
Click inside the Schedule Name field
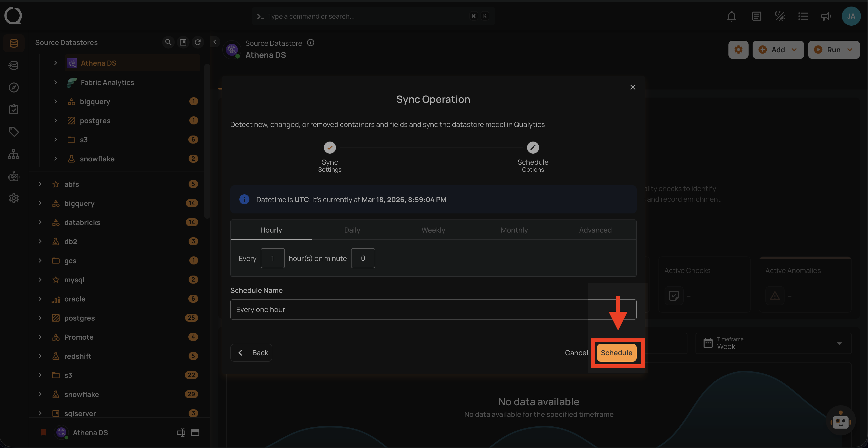[x=371, y=309]
